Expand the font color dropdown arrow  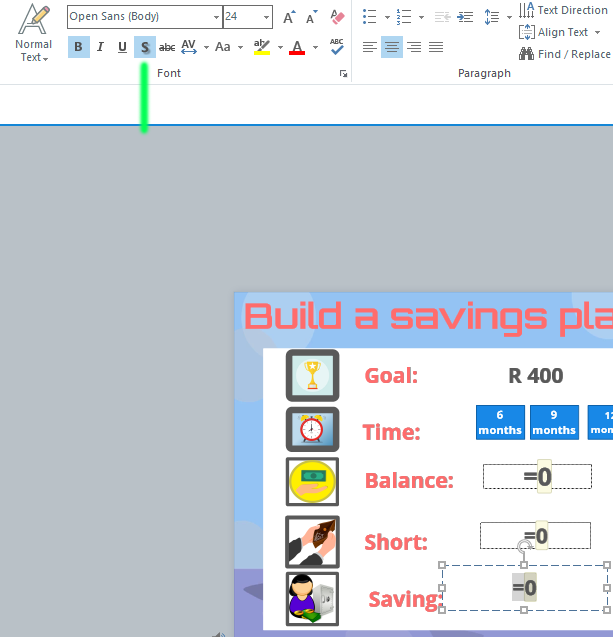coord(316,48)
